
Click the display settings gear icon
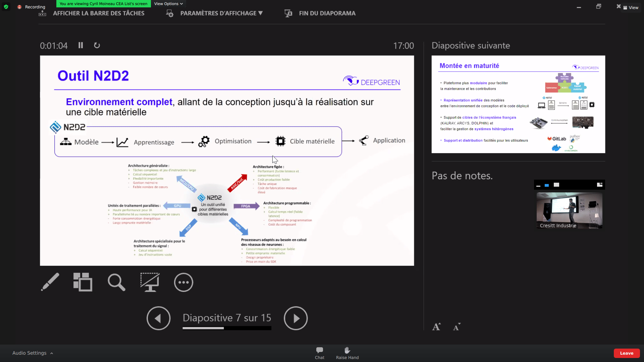[170, 13]
